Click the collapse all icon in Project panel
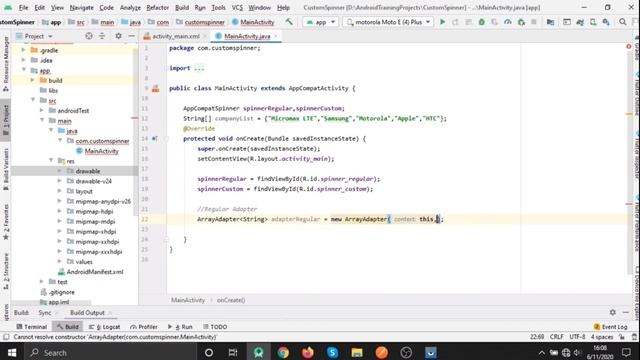This screenshot has height=360, width=640. point(102,36)
